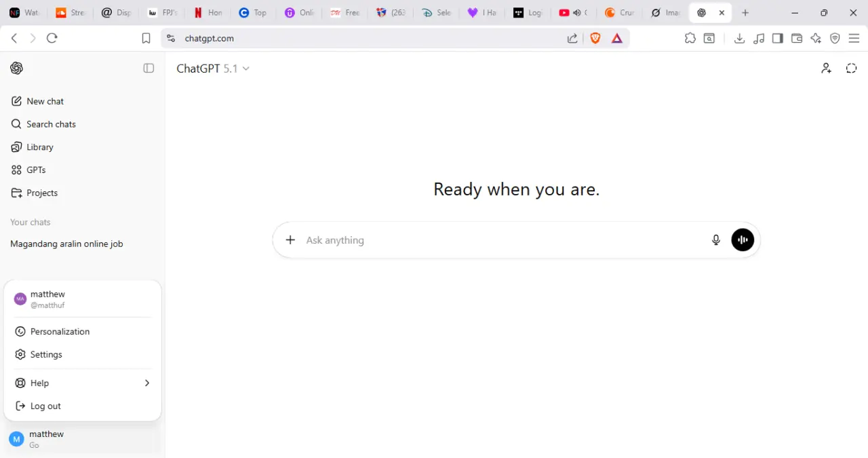Click the matthew @matthuf profile entry
Image resolution: width=868 pixels, height=458 pixels.
click(x=83, y=299)
